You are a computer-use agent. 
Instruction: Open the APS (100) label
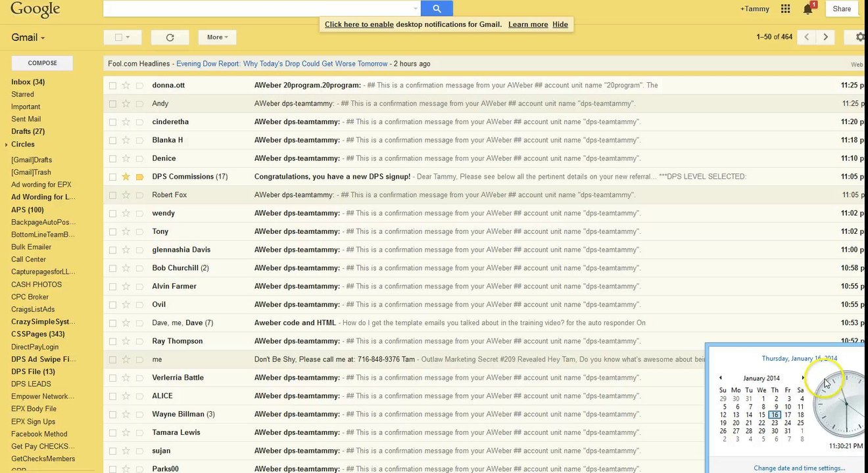click(27, 210)
